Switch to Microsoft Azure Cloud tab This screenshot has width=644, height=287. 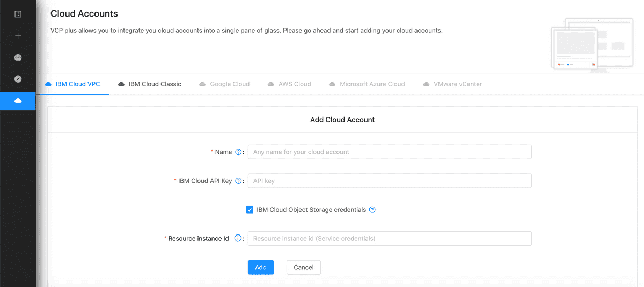click(x=367, y=84)
